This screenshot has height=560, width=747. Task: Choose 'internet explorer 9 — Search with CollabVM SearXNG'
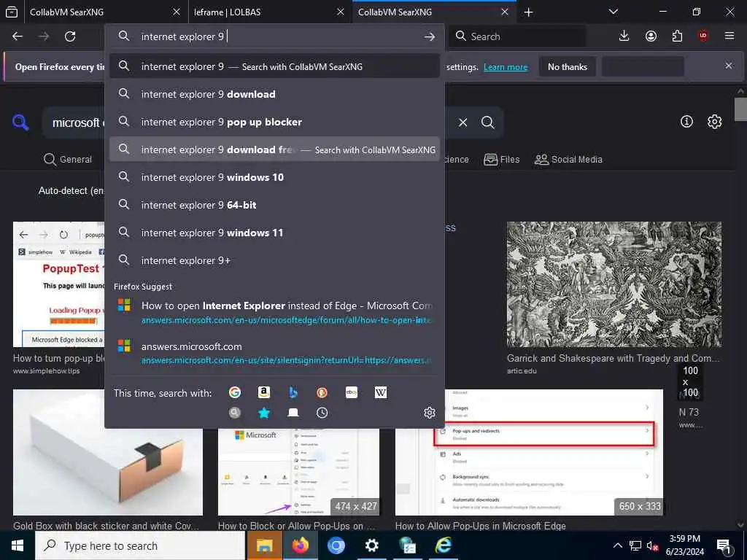click(x=274, y=66)
